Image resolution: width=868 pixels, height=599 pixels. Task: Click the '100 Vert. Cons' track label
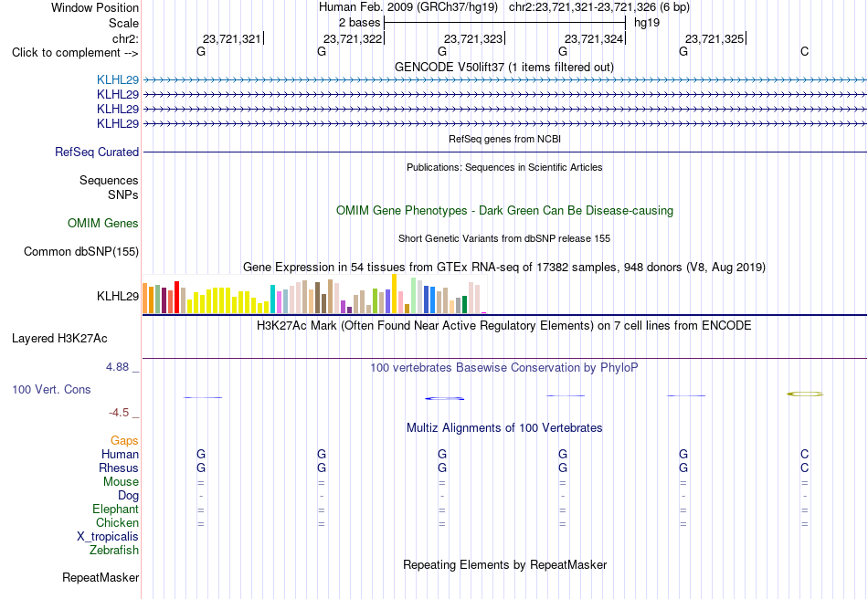[51, 389]
